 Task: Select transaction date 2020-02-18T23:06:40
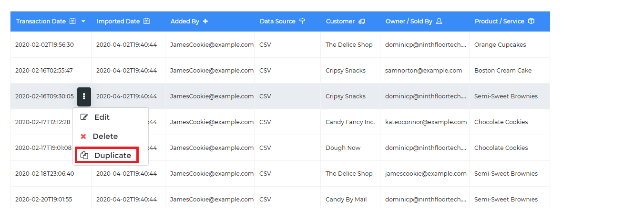coord(44,174)
